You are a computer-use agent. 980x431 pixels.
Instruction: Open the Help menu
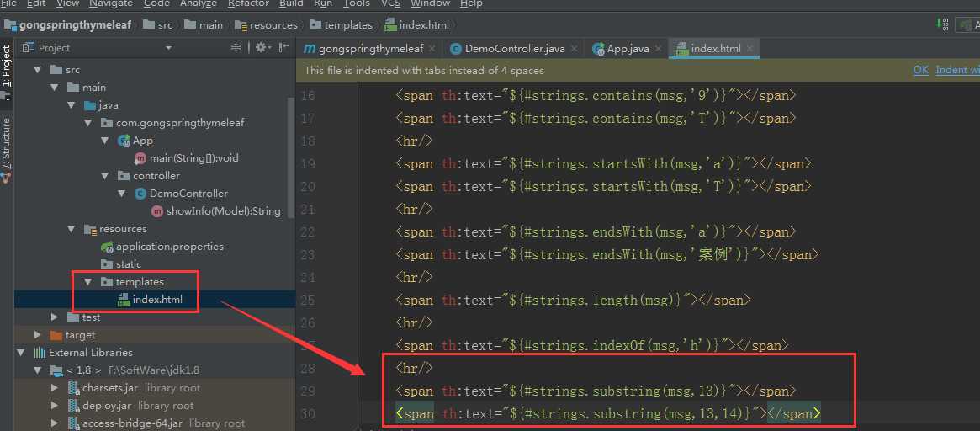click(472, 3)
